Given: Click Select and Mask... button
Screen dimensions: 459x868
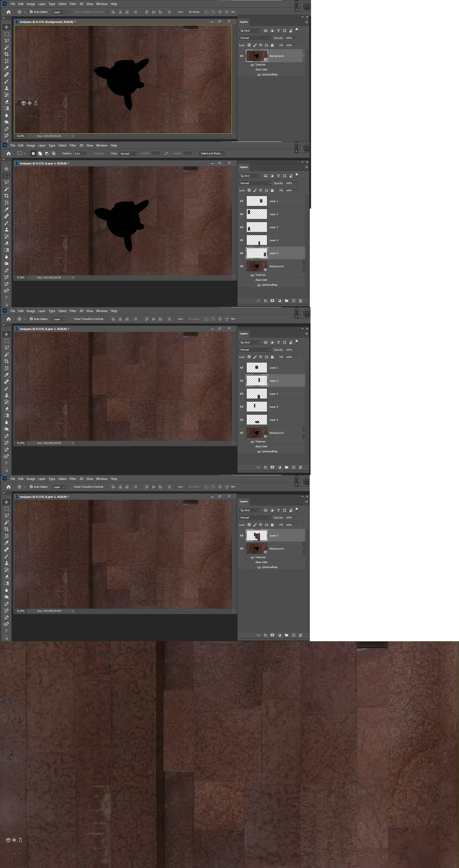Looking at the screenshot, I should [x=212, y=153].
